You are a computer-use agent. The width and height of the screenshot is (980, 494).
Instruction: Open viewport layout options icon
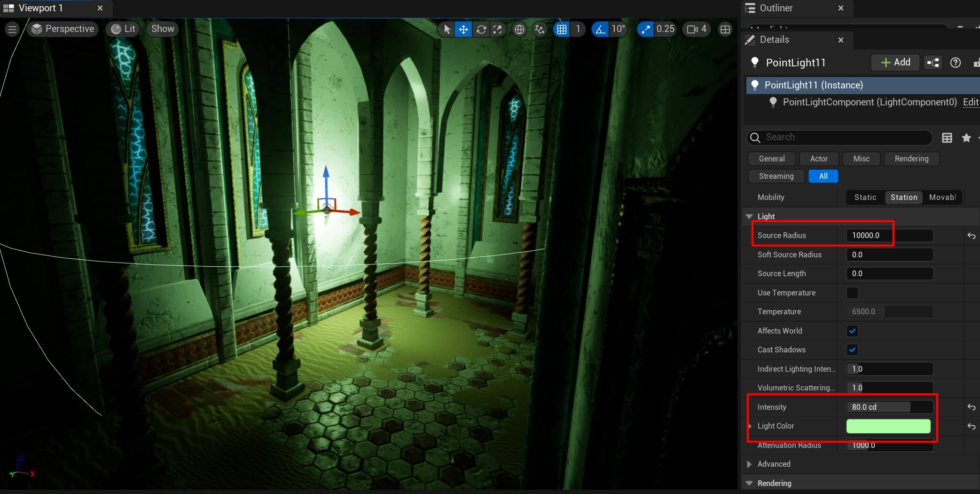pos(725,29)
